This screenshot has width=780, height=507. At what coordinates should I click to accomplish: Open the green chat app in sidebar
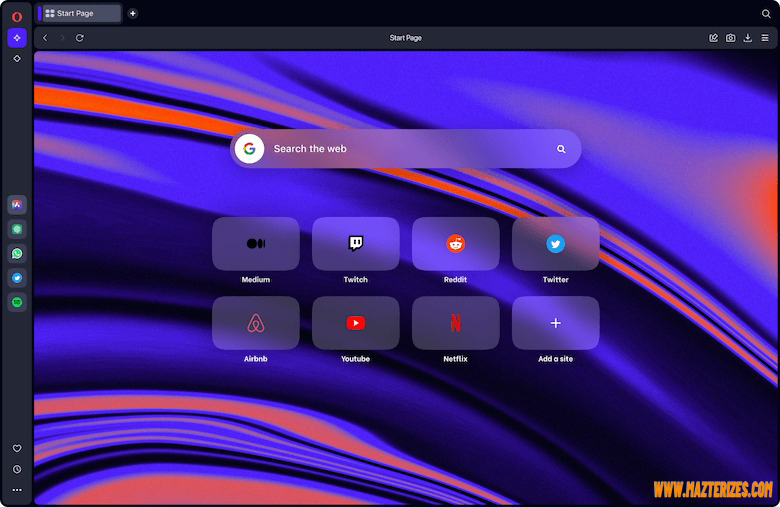(17, 229)
